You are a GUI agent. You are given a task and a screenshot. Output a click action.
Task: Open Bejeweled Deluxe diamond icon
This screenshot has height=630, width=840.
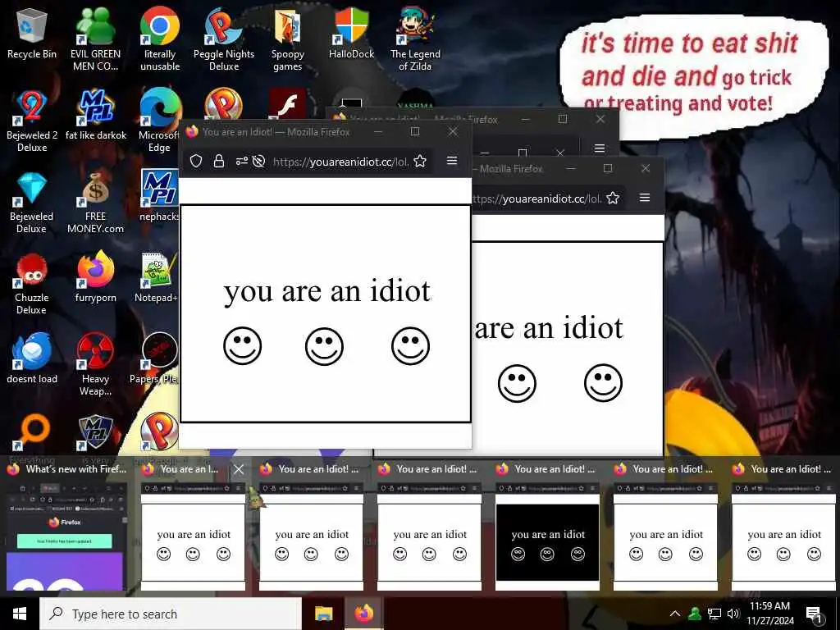pos(32,203)
